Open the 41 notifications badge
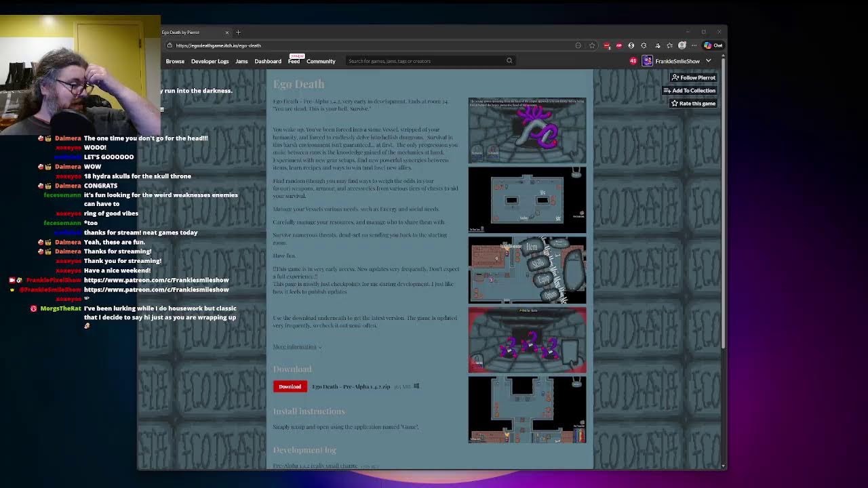The width and height of the screenshot is (868, 488). [633, 61]
